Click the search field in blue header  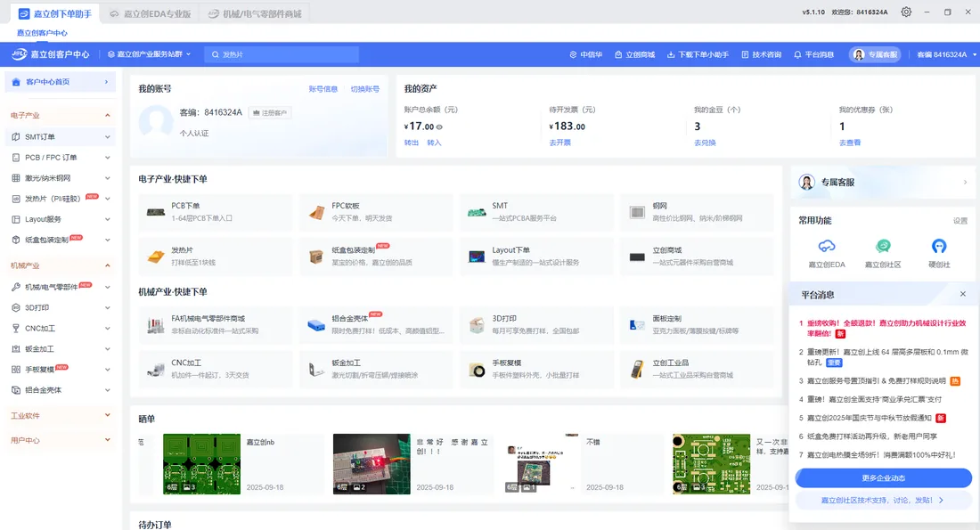(282, 55)
